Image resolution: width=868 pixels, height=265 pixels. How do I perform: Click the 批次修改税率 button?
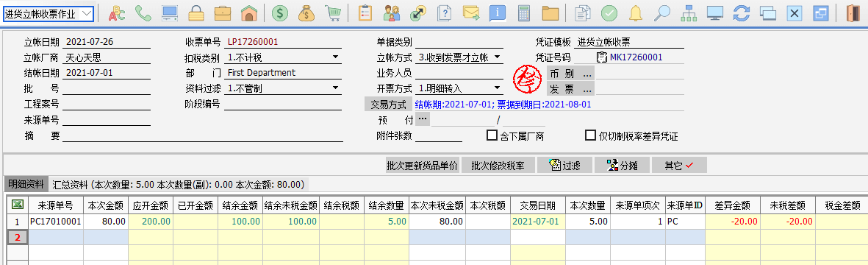498,165
